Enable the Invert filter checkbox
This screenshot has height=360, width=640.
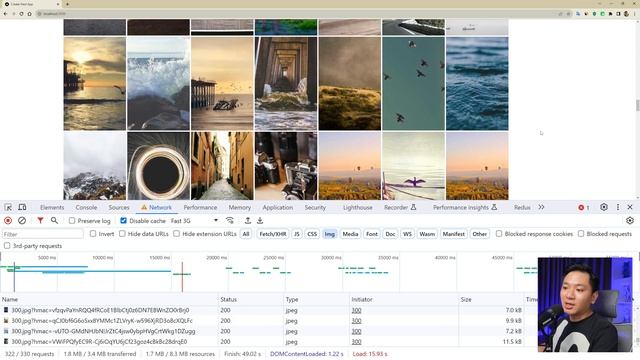[93, 233]
